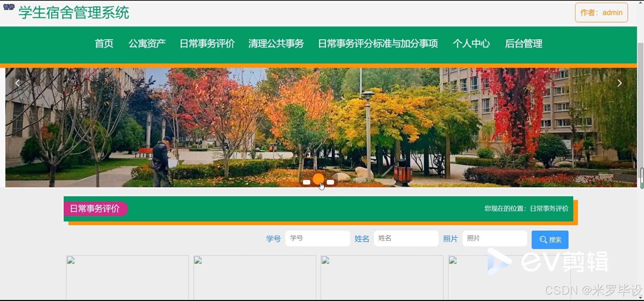Image resolution: width=644 pixels, height=301 pixels.
Task: Select the first carousel indicator dot
Action: tap(306, 182)
